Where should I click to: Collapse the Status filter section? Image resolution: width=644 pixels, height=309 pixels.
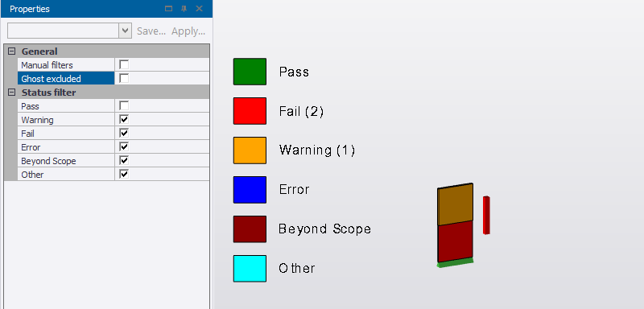[x=11, y=93]
